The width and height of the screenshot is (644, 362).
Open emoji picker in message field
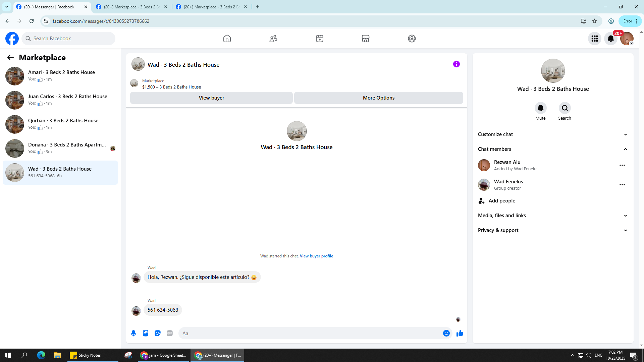click(x=446, y=333)
